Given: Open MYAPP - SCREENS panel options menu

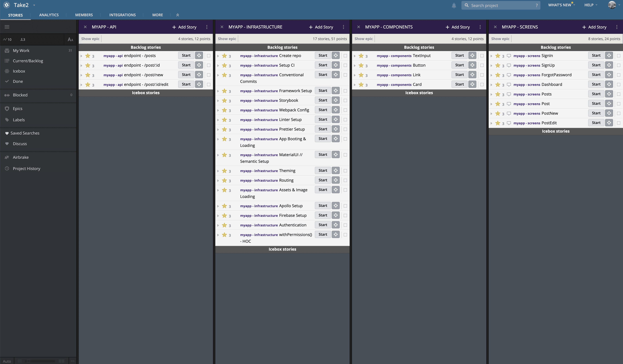Looking at the screenshot, I should (617, 27).
